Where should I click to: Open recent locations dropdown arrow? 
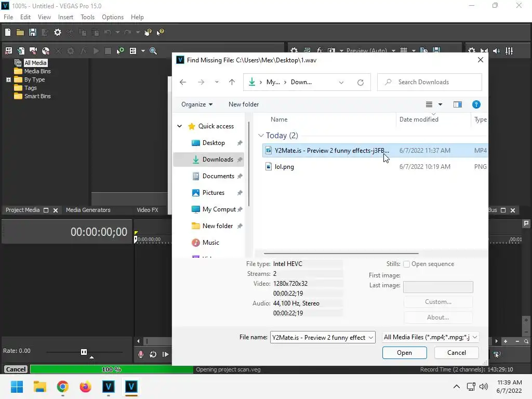[217, 82]
